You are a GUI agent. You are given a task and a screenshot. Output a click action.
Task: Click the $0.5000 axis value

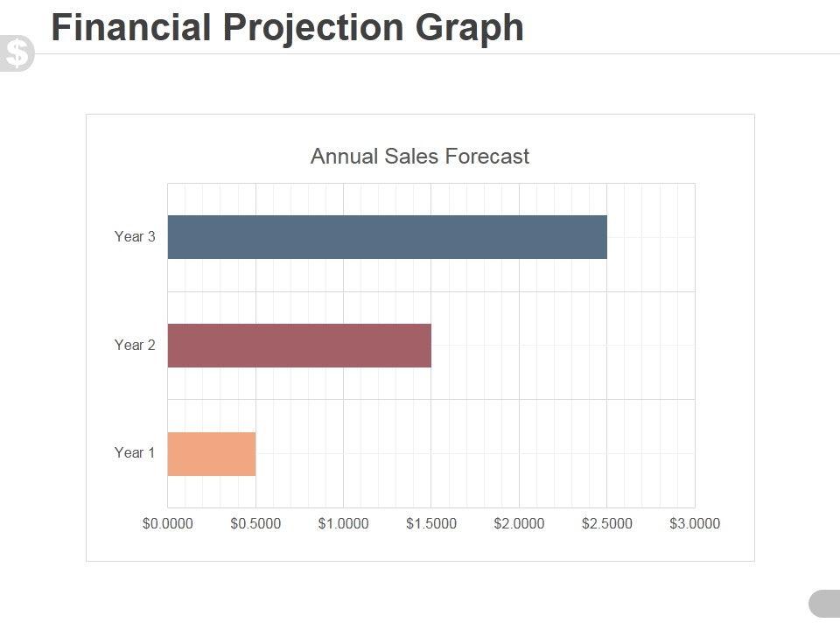pyautogui.click(x=255, y=524)
